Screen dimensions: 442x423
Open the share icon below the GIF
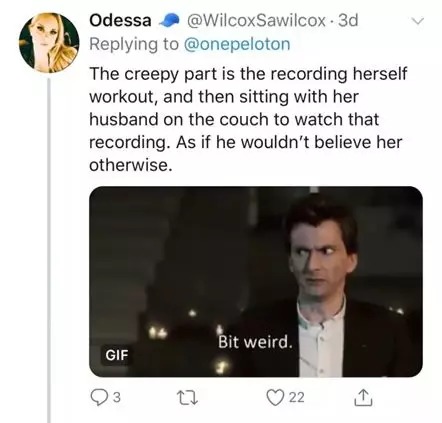click(x=363, y=397)
